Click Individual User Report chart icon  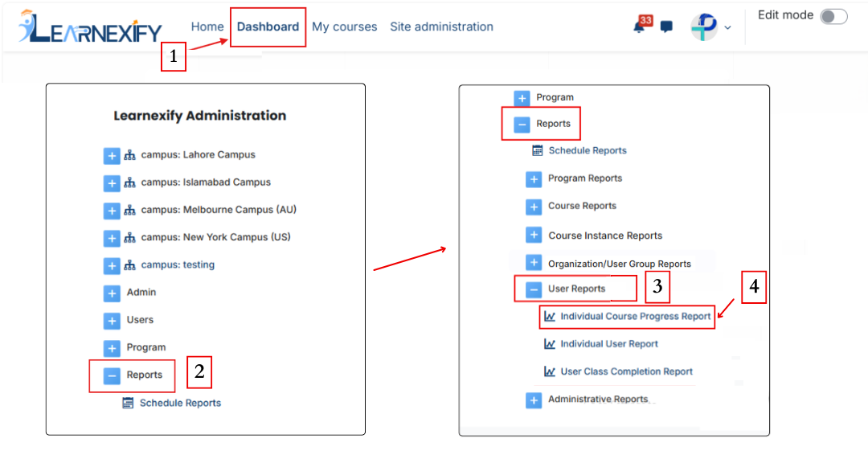coord(550,344)
